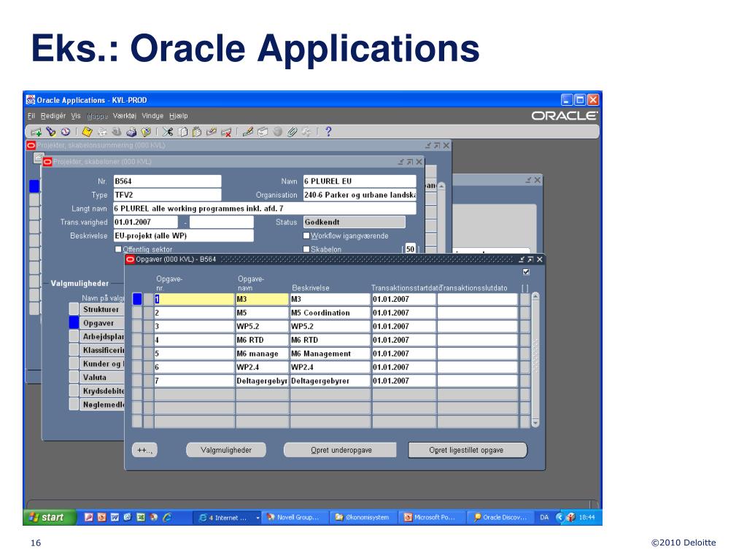Click the Folder Tools toolbar icon
747x560 pixels.
click(306, 132)
